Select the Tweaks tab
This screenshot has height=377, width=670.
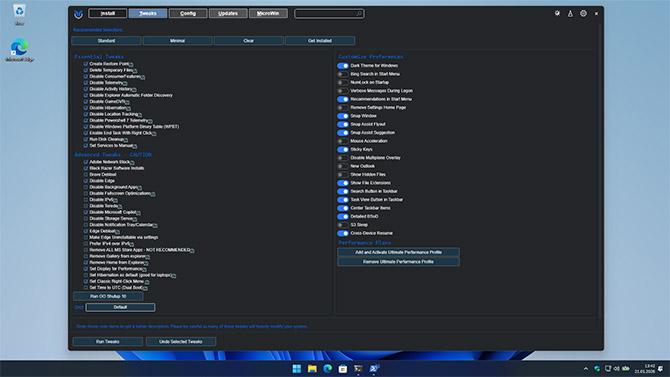[x=148, y=14]
